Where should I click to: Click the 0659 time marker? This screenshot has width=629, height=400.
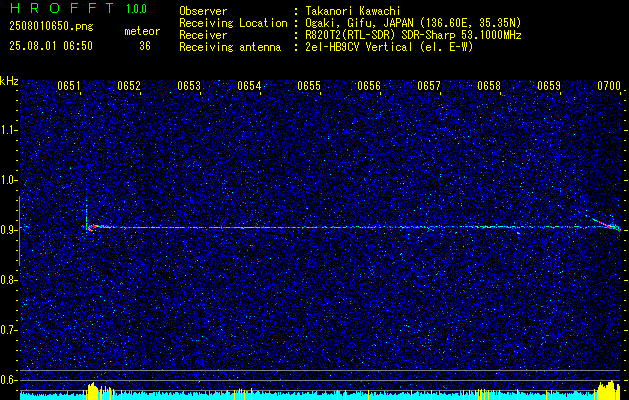(549, 85)
